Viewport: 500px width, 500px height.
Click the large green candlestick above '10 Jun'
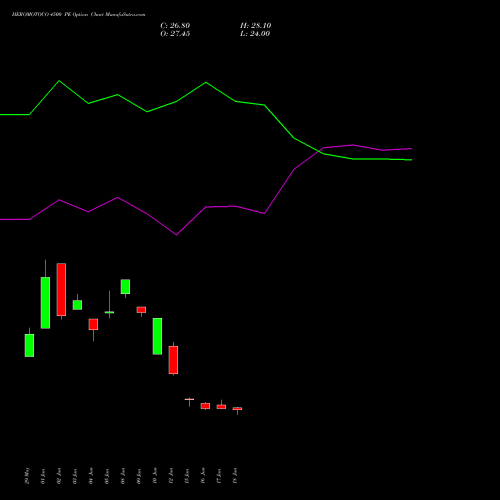[x=157, y=336]
